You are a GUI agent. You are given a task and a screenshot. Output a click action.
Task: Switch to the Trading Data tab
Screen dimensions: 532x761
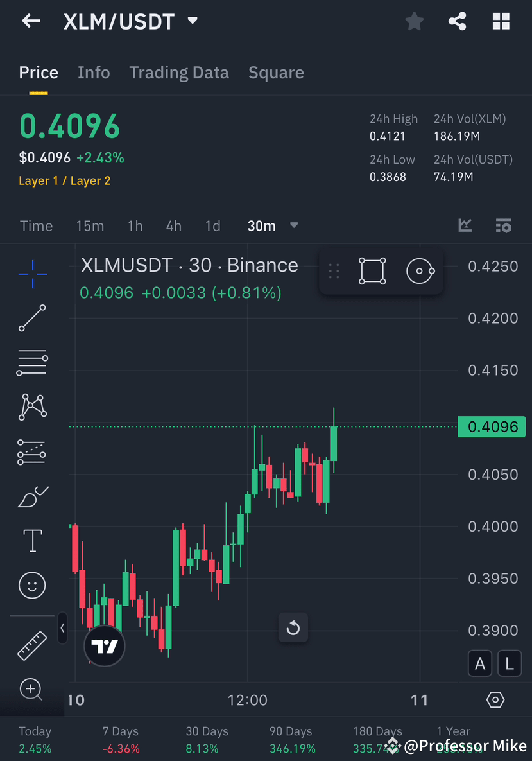tap(178, 73)
